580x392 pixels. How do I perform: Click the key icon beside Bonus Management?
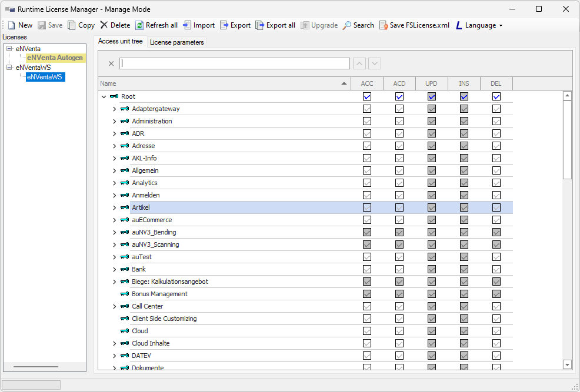coord(125,294)
